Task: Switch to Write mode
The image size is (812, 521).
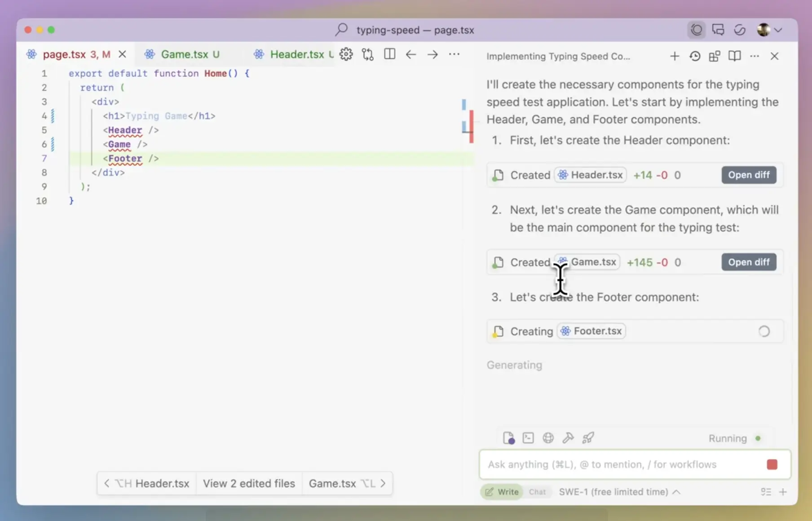Action: point(502,492)
